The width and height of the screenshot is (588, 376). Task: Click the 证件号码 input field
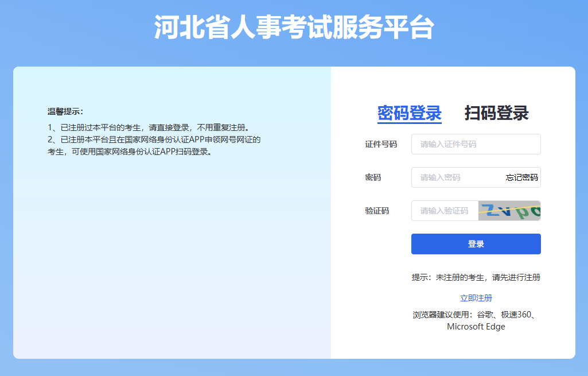[476, 144]
